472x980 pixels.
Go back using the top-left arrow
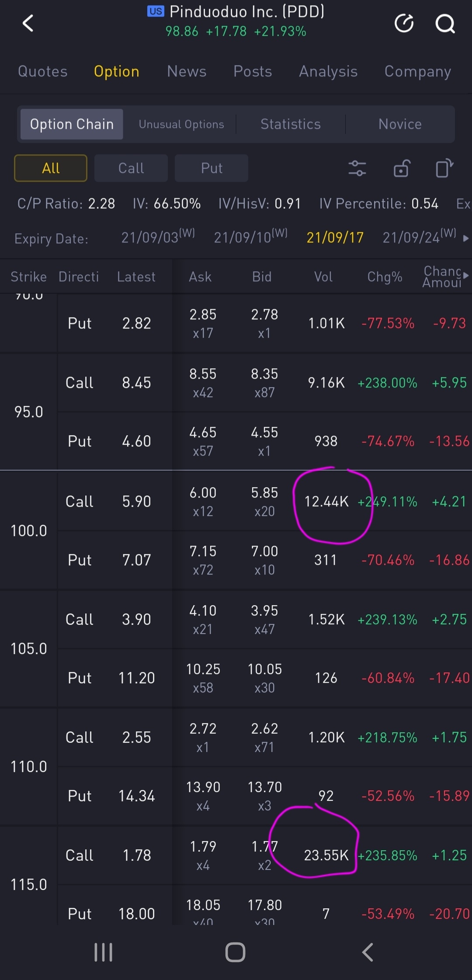click(x=28, y=23)
